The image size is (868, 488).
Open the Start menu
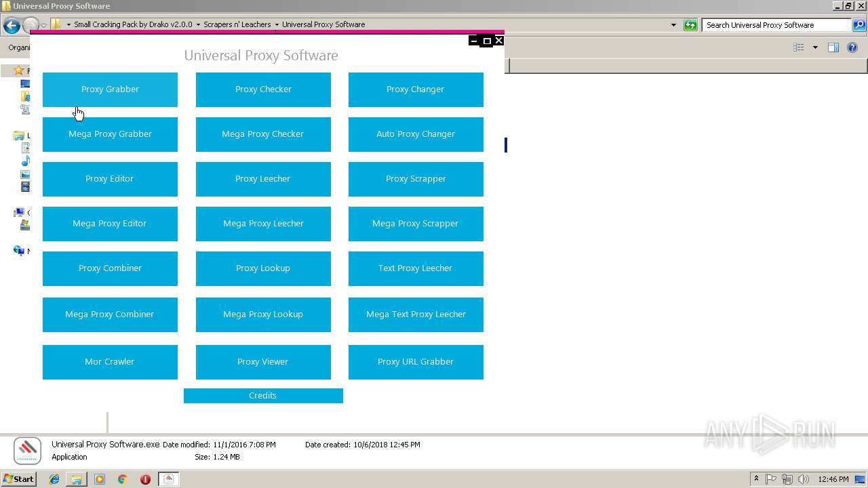[19, 479]
